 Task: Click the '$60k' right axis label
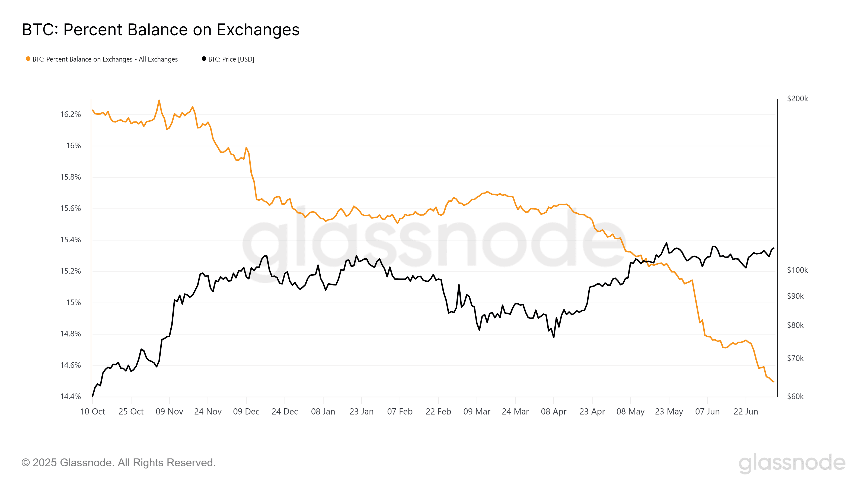click(x=795, y=396)
